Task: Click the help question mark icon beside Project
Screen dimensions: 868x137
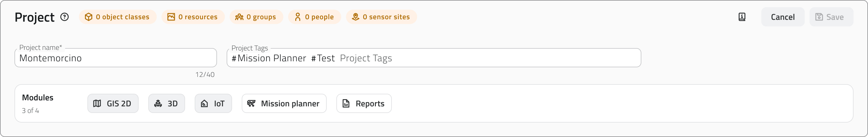Action: (64, 17)
